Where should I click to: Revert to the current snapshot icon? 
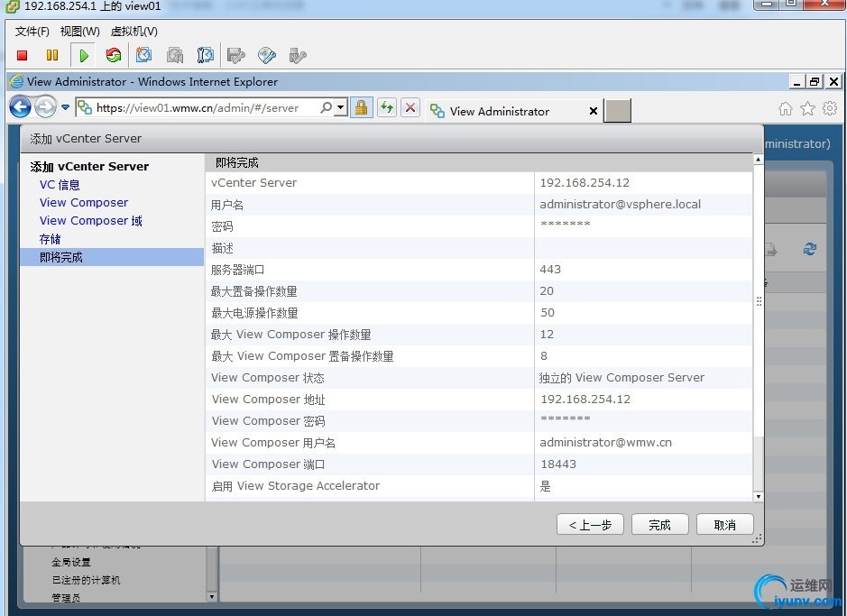tap(174, 55)
